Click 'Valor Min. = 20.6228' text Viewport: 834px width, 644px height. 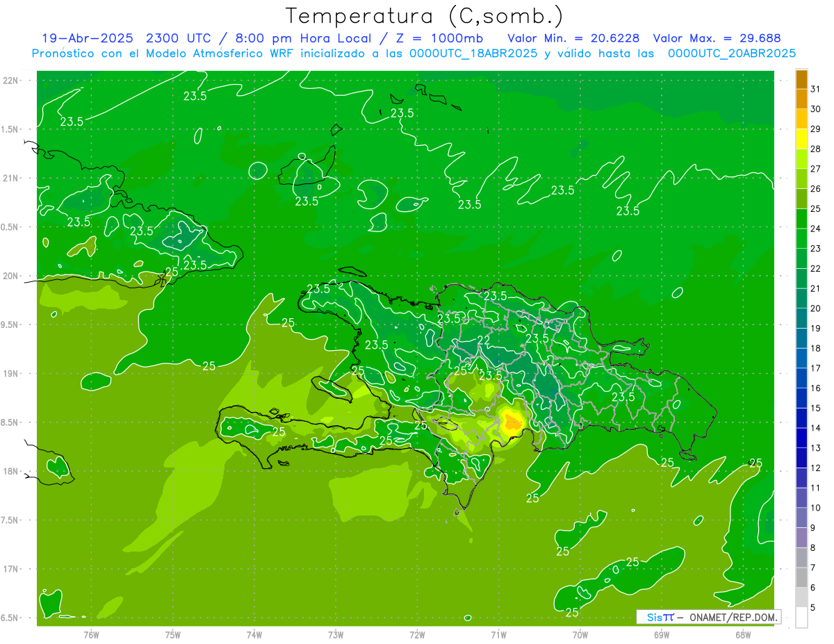(573, 38)
